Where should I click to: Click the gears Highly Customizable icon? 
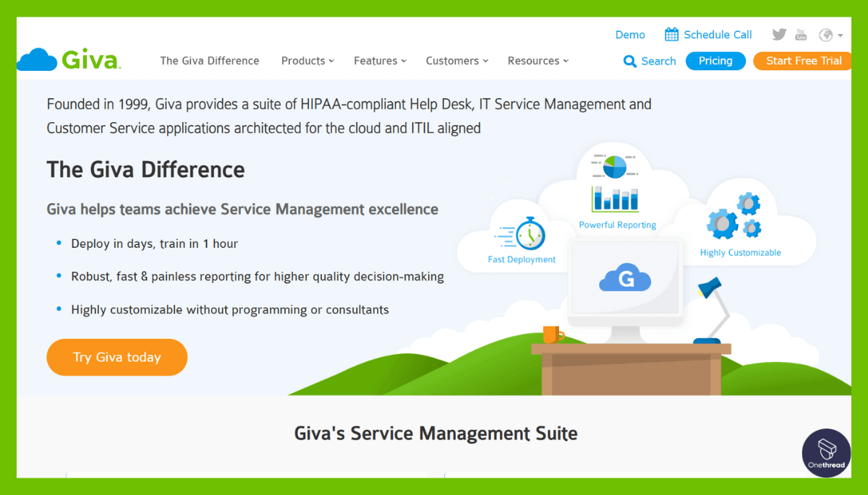click(x=735, y=217)
